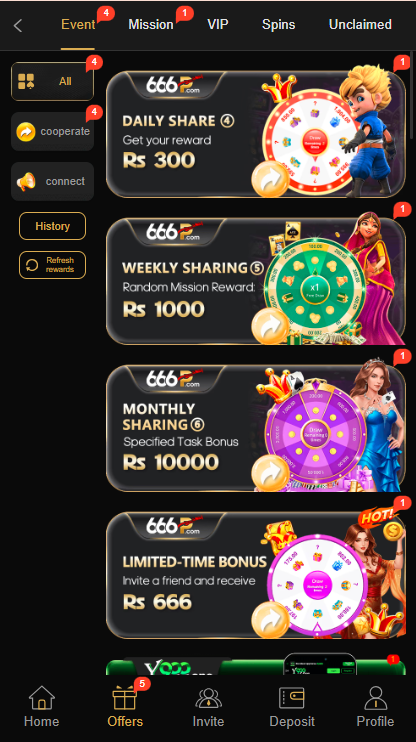Tap the Invite people icon
Image resolution: width=416 pixels, height=742 pixels.
208,698
